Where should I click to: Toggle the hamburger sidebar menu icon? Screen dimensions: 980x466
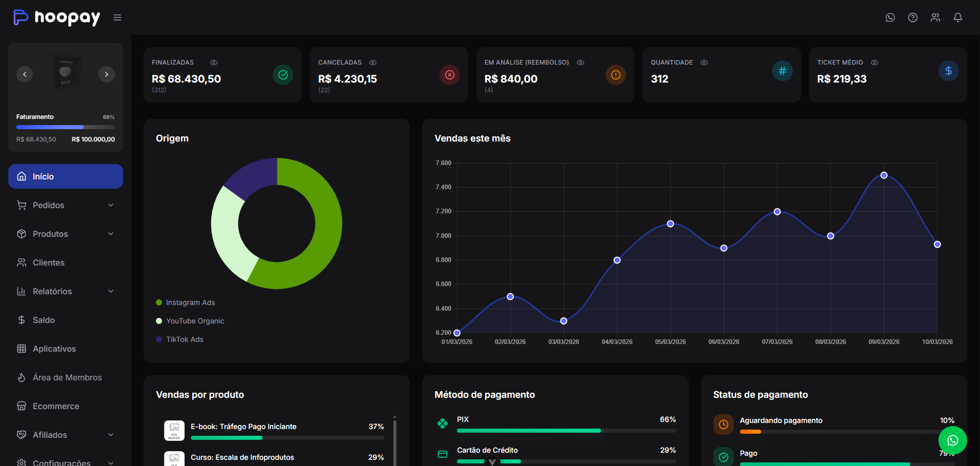tap(117, 17)
